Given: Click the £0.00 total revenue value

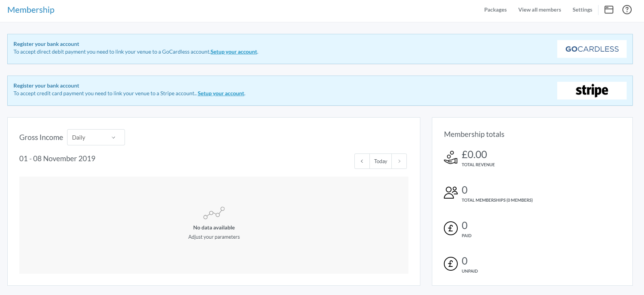Looking at the screenshot, I should tap(474, 155).
